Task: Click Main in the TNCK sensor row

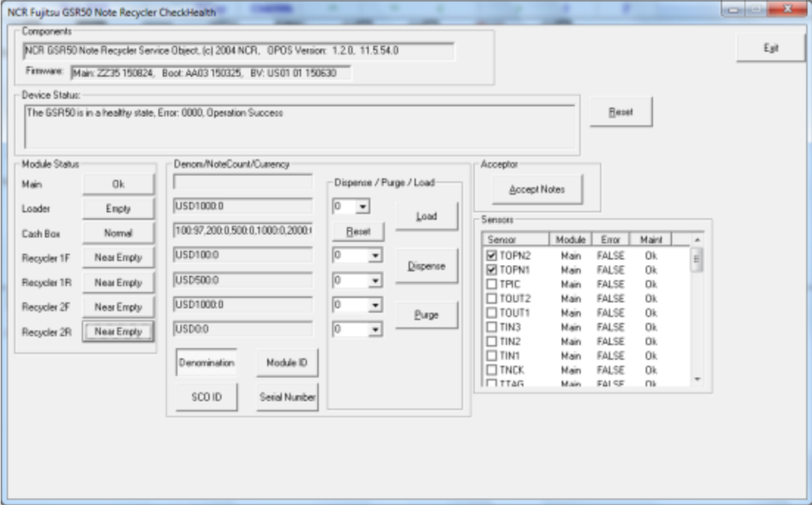Action: pyautogui.click(x=571, y=370)
